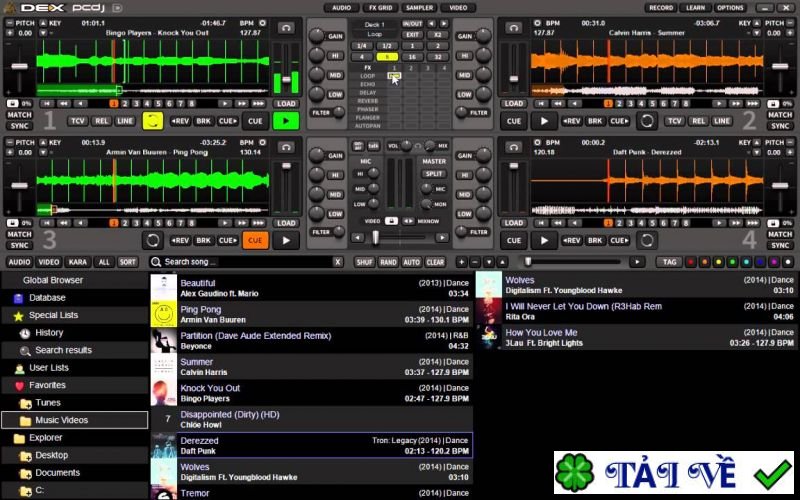Click deck 1 pitch plus button
Image resolution: width=800 pixels, height=500 pixels.
click(10, 33)
